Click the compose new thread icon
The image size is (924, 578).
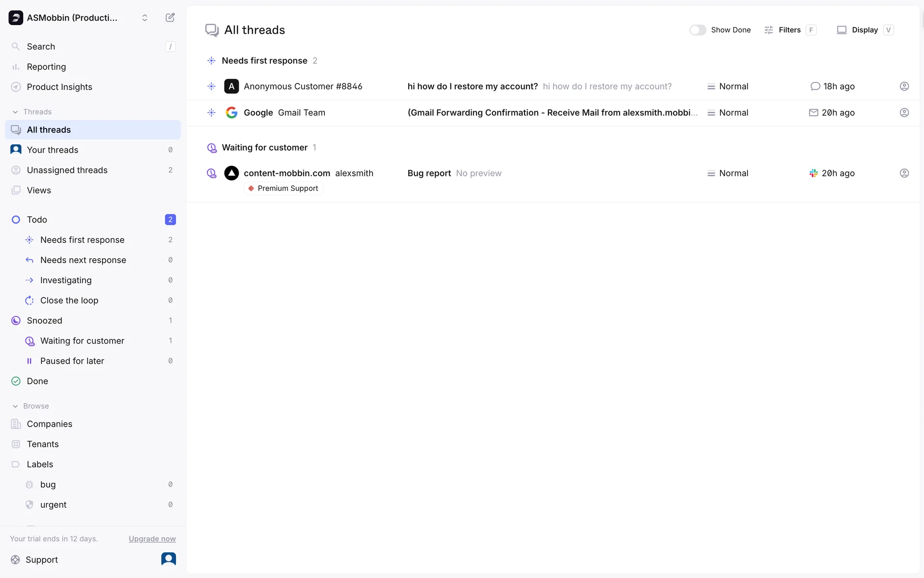[x=170, y=18]
